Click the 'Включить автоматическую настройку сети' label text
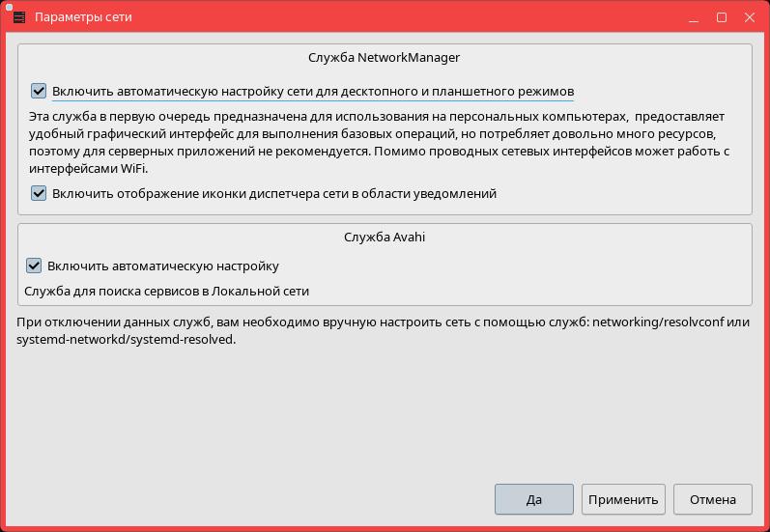 pos(313,91)
